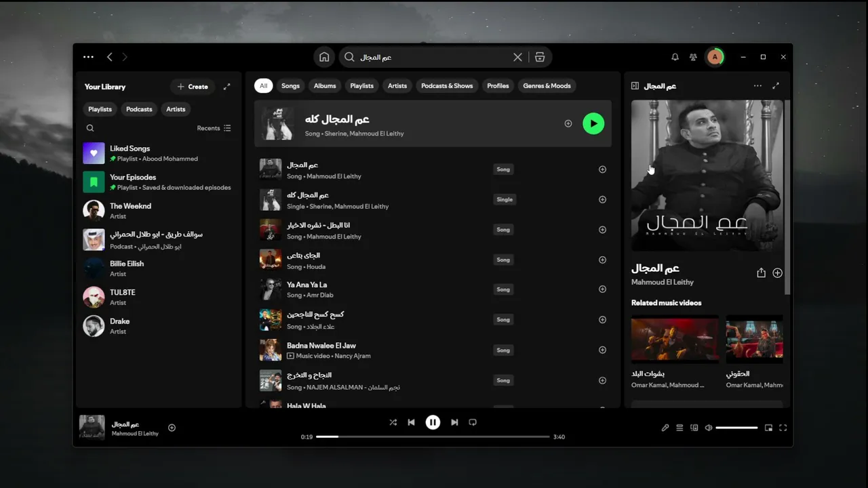Select the All results filter
The height and width of the screenshot is (488, 868).
coord(263,86)
